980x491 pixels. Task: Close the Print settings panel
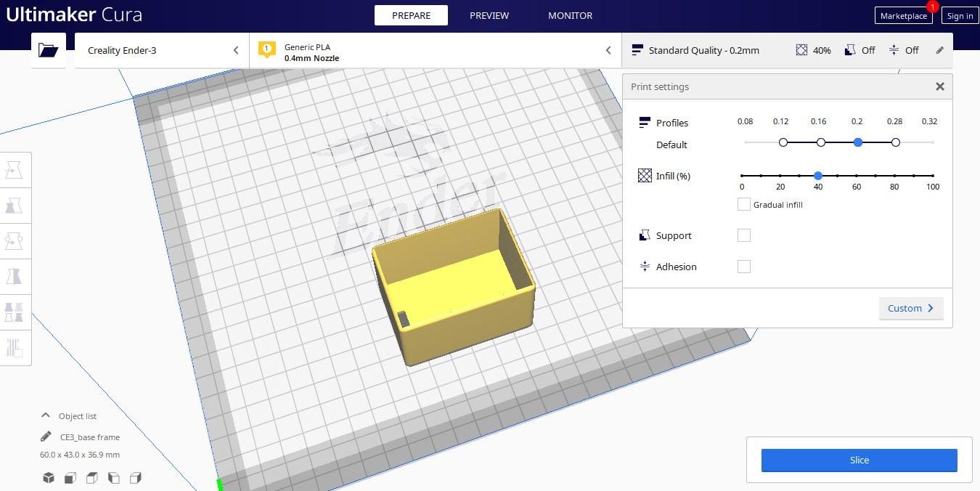(940, 86)
